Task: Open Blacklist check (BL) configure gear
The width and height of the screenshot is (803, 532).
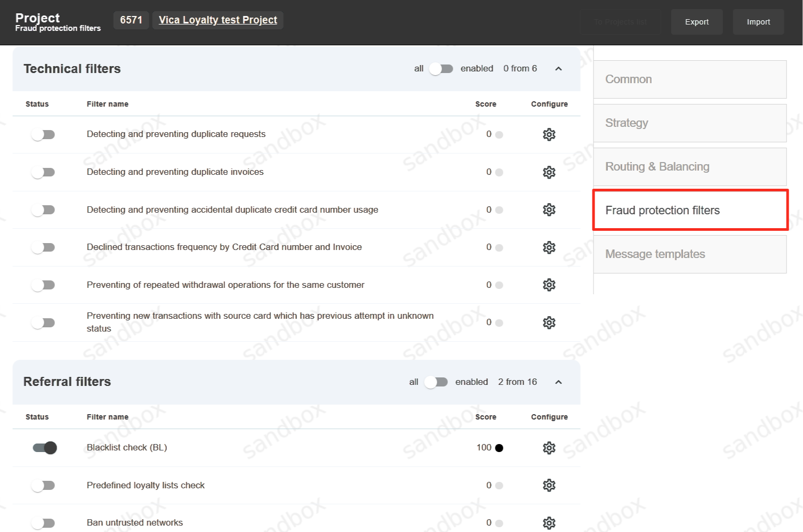Action: point(549,448)
